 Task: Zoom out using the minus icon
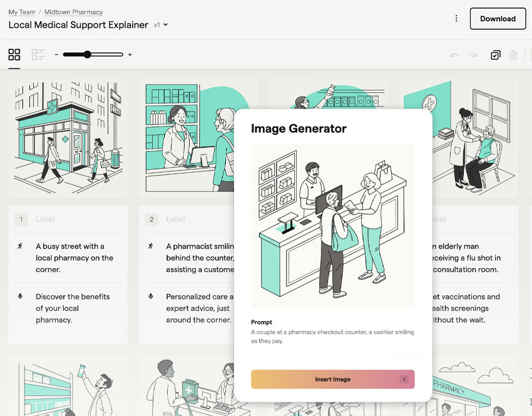coord(56,55)
